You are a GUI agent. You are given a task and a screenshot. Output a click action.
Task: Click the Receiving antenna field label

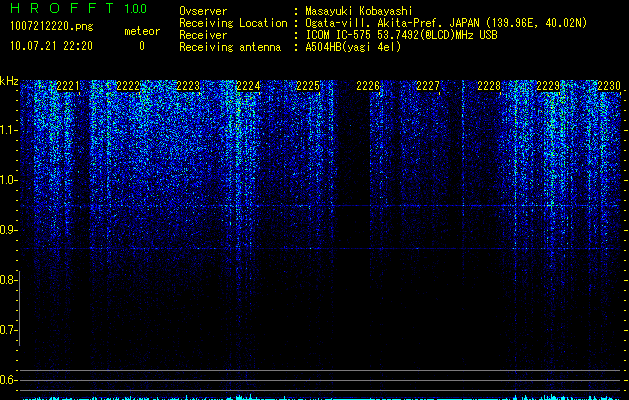[230, 47]
